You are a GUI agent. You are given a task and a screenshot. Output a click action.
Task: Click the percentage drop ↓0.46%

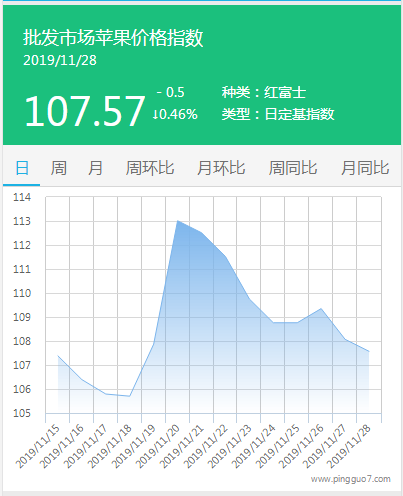point(175,114)
